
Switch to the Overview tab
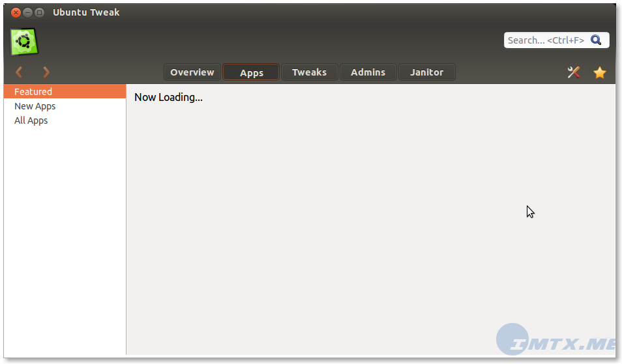point(192,72)
